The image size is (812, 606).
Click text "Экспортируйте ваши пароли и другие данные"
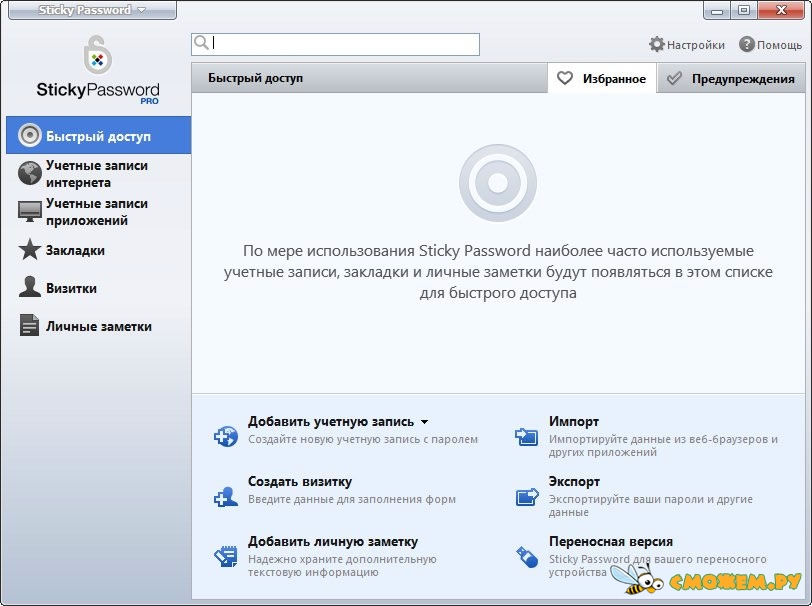650,506
